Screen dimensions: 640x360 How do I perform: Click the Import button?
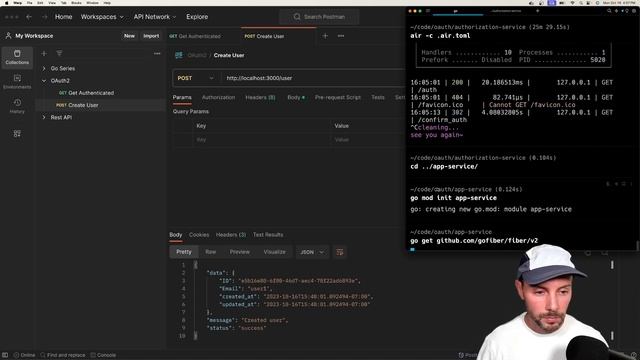tap(151, 36)
